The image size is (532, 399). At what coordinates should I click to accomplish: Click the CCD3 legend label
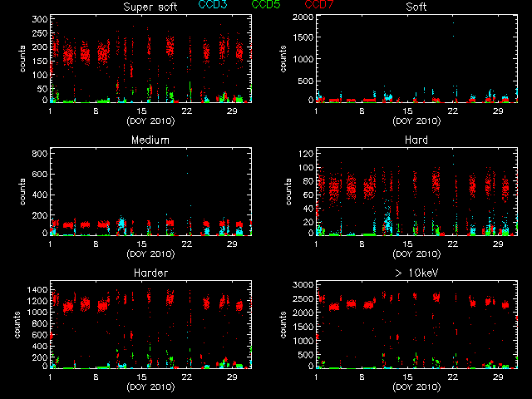pos(214,6)
